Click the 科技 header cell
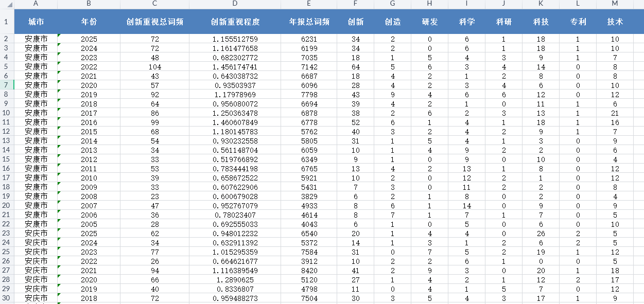Image resolution: width=644 pixels, height=304 pixels. pyautogui.click(x=541, y=22)
